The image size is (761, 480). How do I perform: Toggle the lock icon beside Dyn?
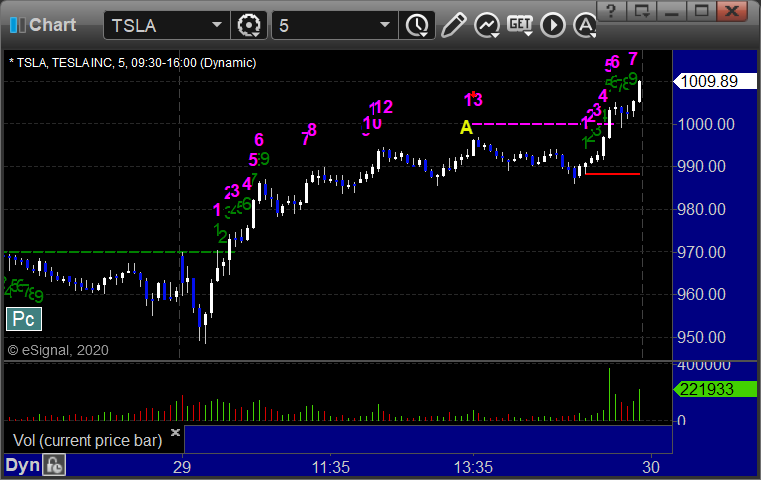(54, 465)
